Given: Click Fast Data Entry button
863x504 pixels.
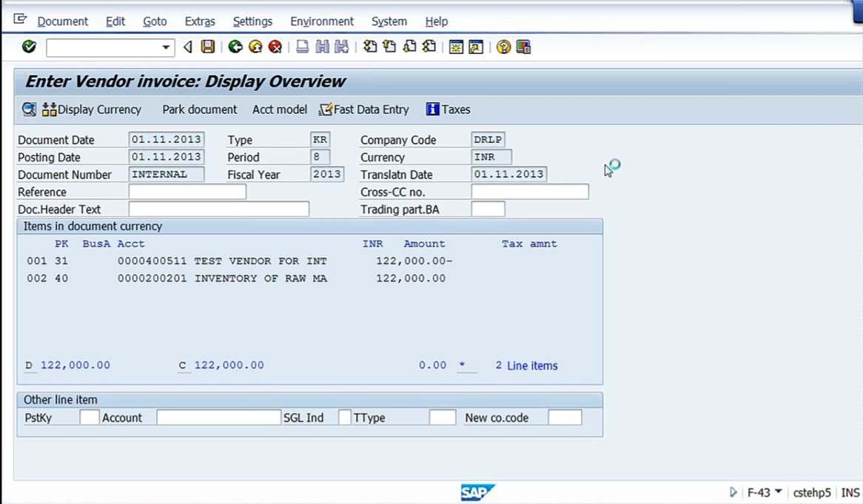Looking at the screenshot, I should coord(364,110).
